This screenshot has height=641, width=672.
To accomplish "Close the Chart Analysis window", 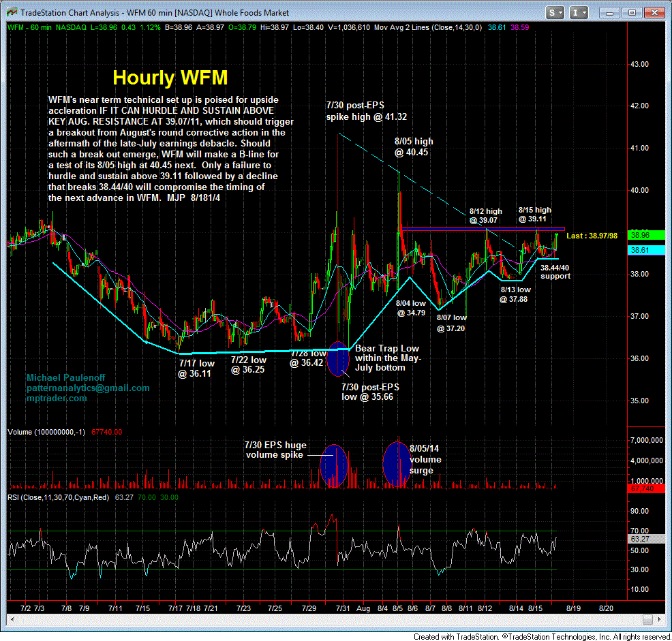I will click(654, 13).
